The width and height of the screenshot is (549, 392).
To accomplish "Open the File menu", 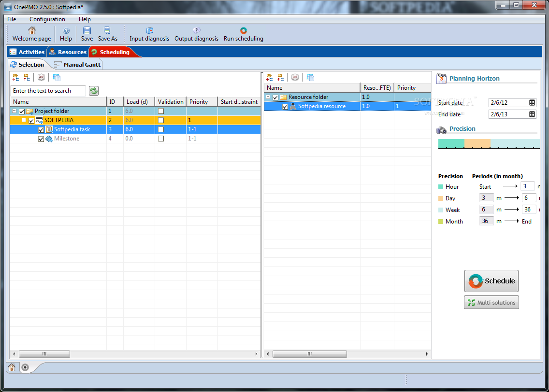I will click(x=12, y=19).
